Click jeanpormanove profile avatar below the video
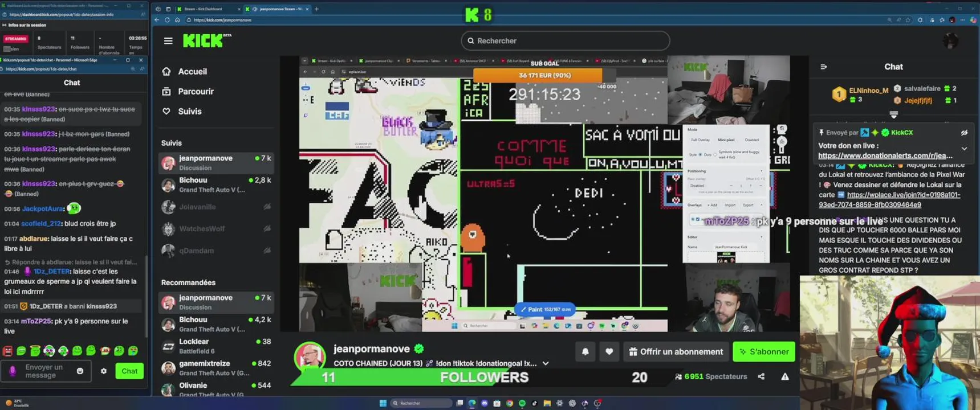 (310, 356)
